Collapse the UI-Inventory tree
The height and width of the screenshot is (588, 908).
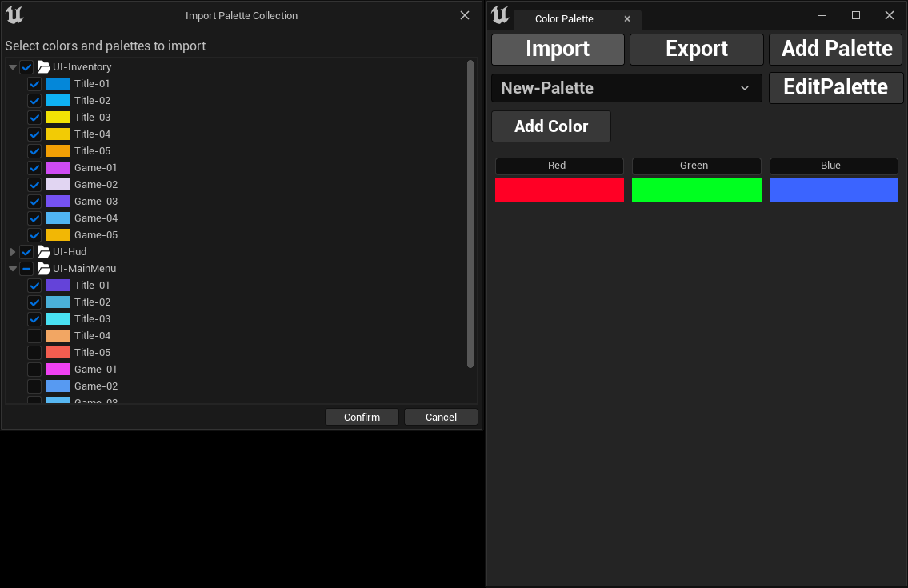13,66
